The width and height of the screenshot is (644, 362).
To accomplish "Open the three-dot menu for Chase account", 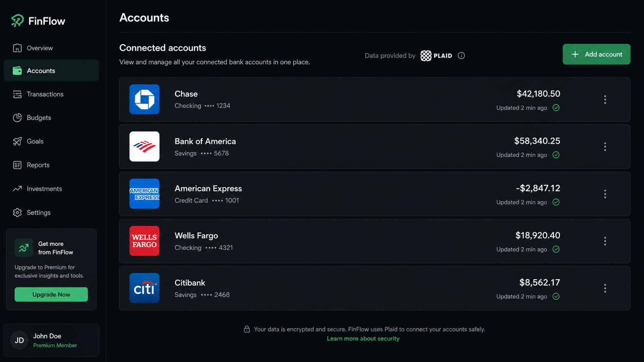I will [x=605, y=100].
